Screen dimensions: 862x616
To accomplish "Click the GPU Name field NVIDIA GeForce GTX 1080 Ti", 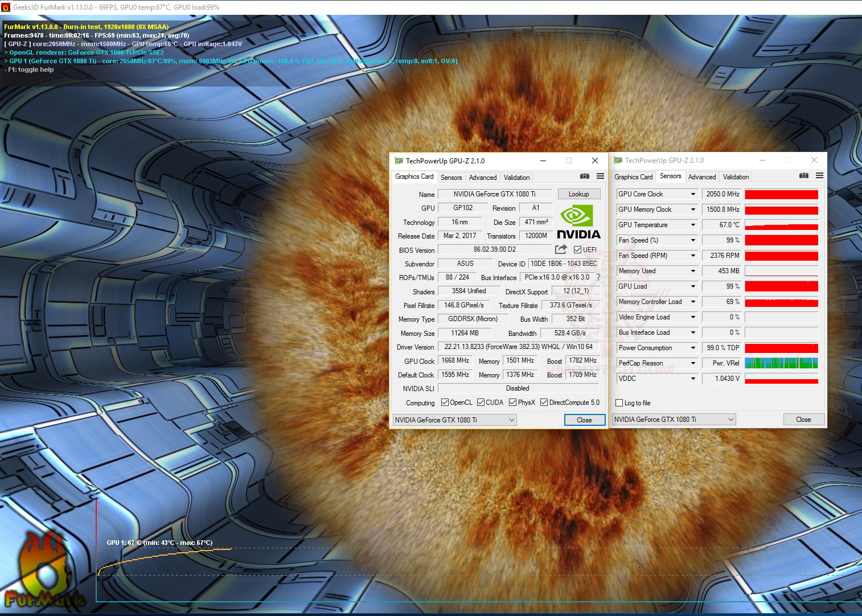I will tap(495, 194).
